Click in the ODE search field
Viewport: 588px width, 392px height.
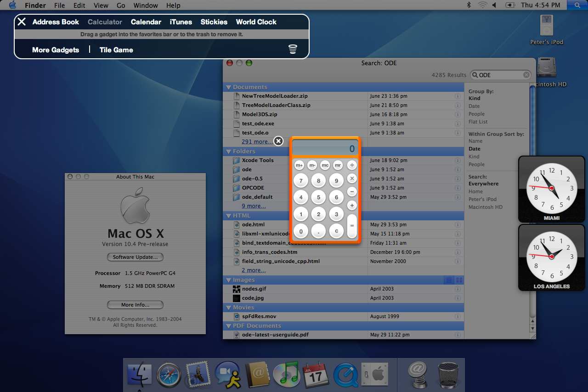click(500, 75)
